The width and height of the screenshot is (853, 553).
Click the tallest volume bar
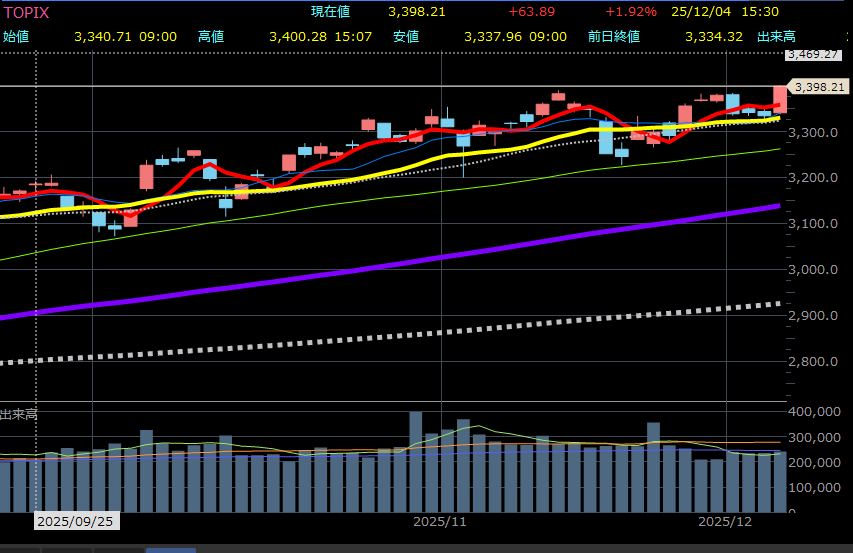click(x=415, y=461)
